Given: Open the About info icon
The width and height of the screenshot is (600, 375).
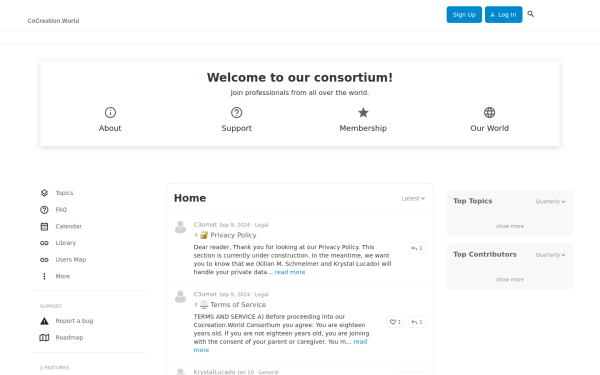Looking at the screenshot, I should tap(110, 112).
